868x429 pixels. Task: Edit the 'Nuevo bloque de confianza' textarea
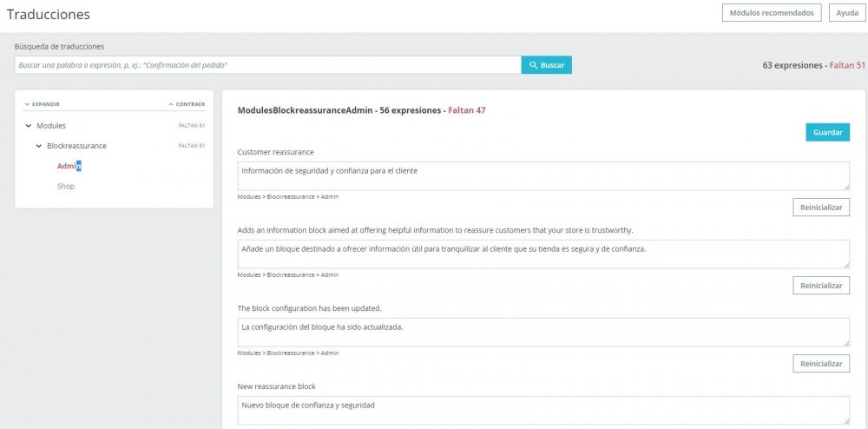(543, 410)
